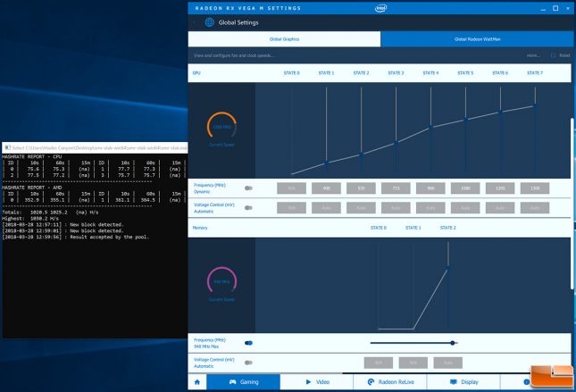The width and height of the screenshot is (576, 392).
Task: Click the back arrow beside Global Settings
Action: coord(195,22)
